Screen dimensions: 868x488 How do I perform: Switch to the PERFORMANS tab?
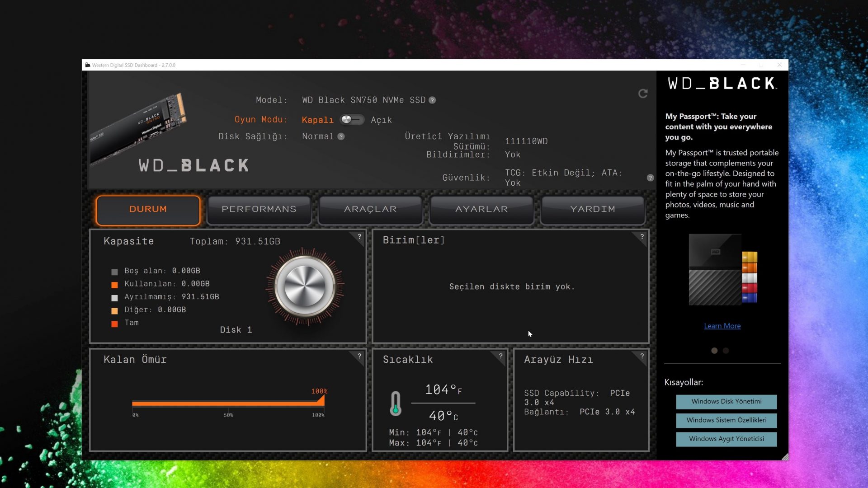click(259, 209)
